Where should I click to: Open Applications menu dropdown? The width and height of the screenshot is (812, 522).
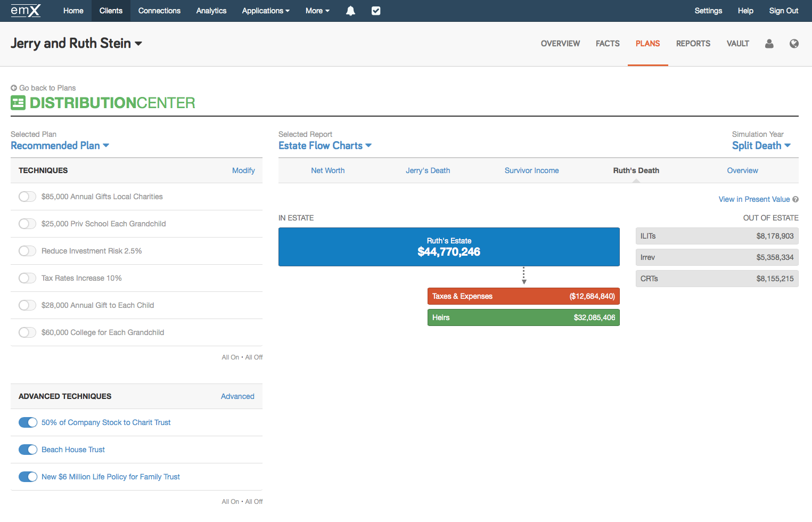pos(266,11)
